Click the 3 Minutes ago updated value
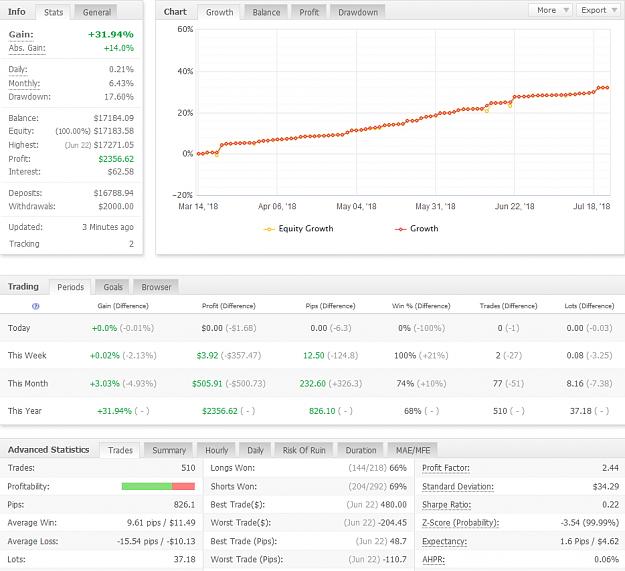Viewport: 625px width, 571px height. (108, 227)
